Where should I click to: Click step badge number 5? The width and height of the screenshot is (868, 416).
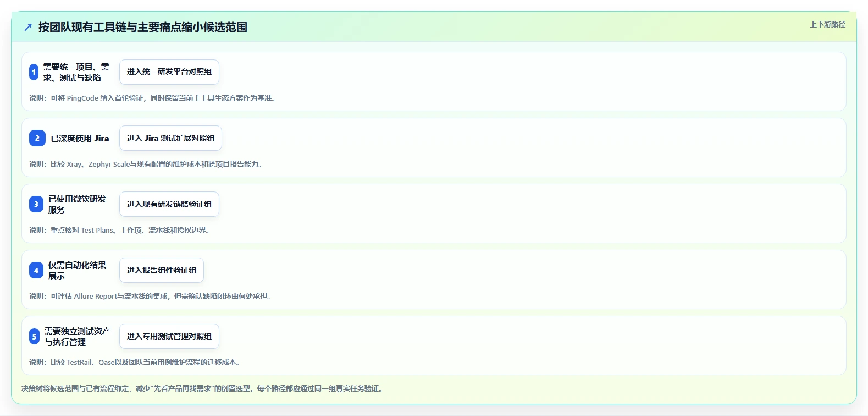point(34,336)
